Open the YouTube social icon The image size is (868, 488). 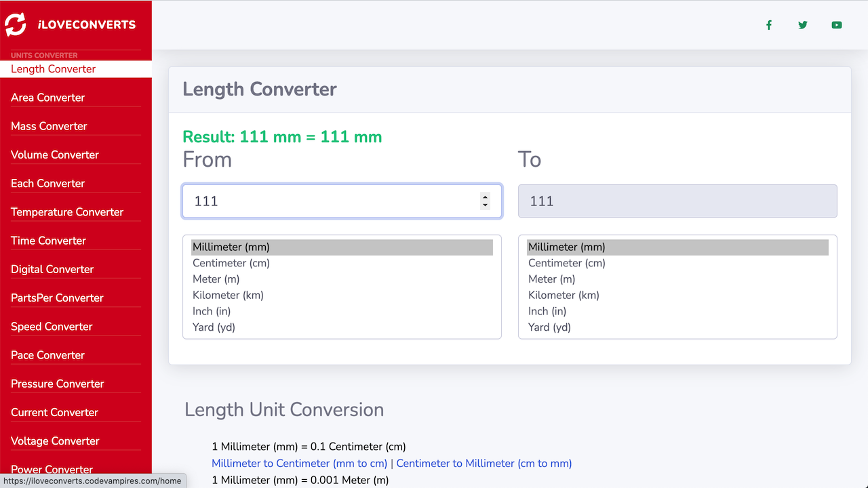point(837,25)
